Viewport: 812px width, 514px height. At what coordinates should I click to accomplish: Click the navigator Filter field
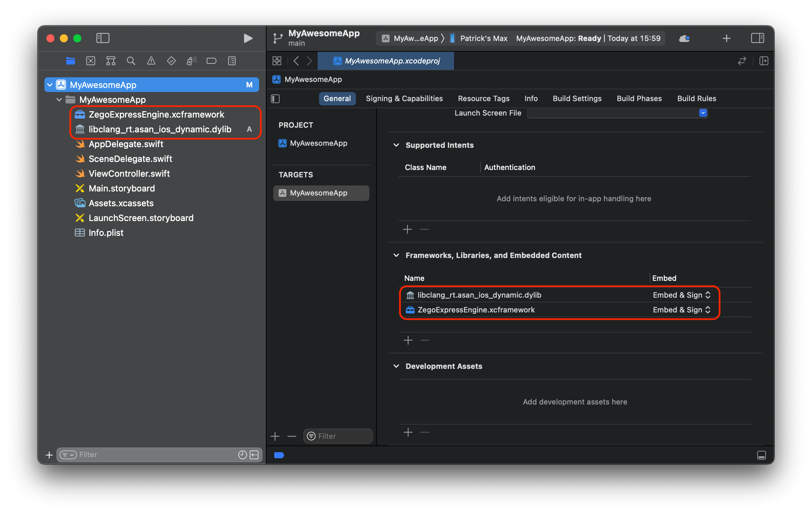tap(159, 455)
